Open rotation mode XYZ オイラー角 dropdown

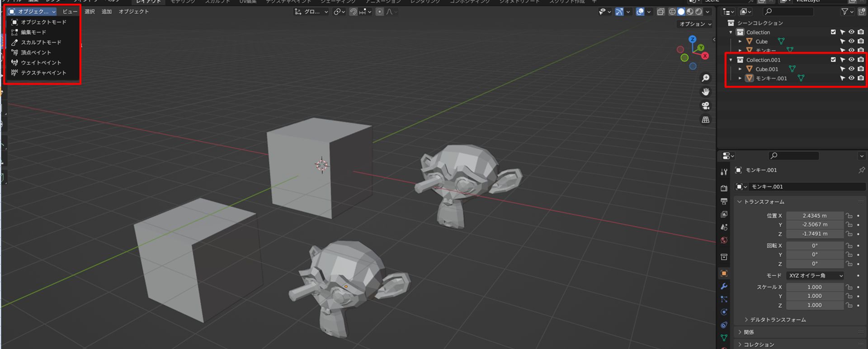[x=815, y=275]
